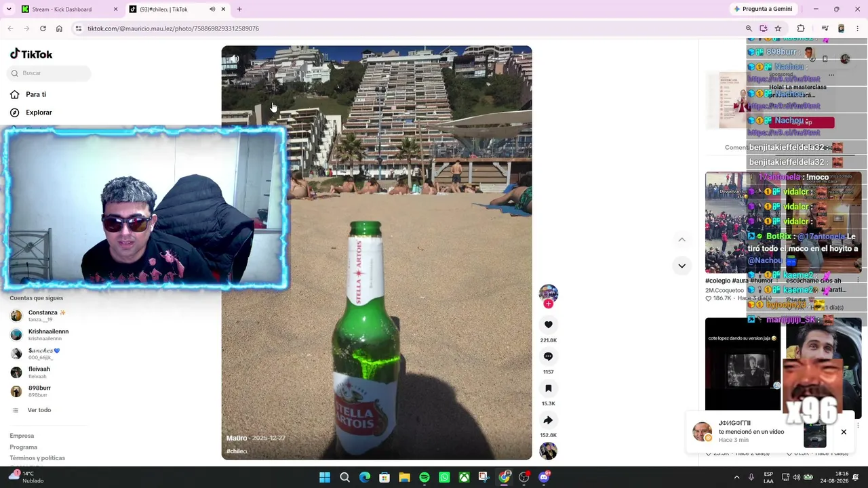Bookmark this page with the star icon
The image size is (868, 488).
pos(778,28)
